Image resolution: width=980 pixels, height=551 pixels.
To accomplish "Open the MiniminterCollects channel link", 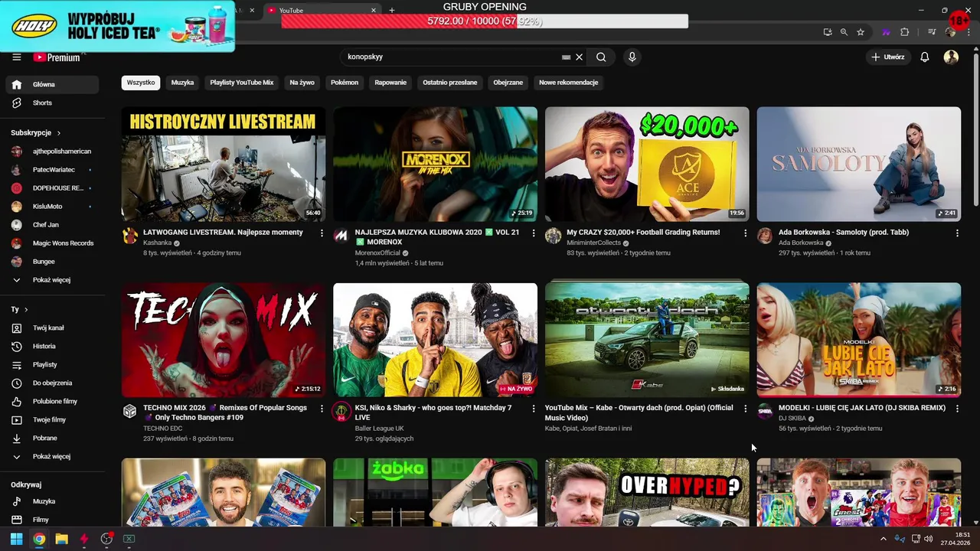I will point(593,243).
